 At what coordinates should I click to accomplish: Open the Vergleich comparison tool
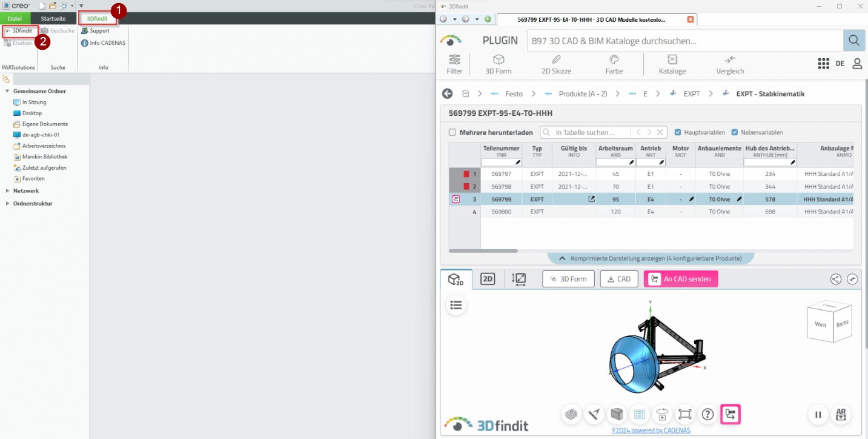coord(730,64)
